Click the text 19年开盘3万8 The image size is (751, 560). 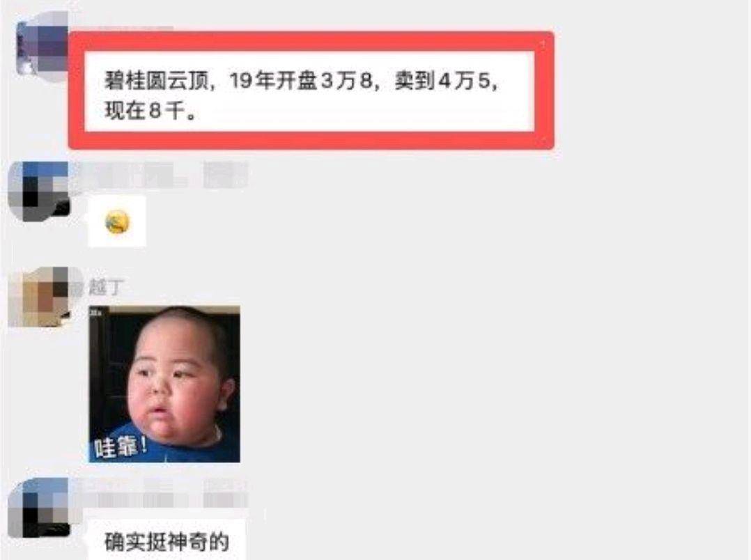(x=301, y=81)
